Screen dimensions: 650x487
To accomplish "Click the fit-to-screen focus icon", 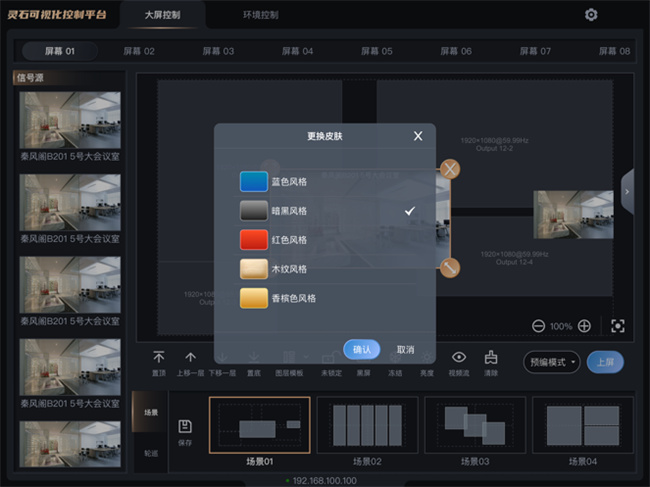I will [618, 326].
